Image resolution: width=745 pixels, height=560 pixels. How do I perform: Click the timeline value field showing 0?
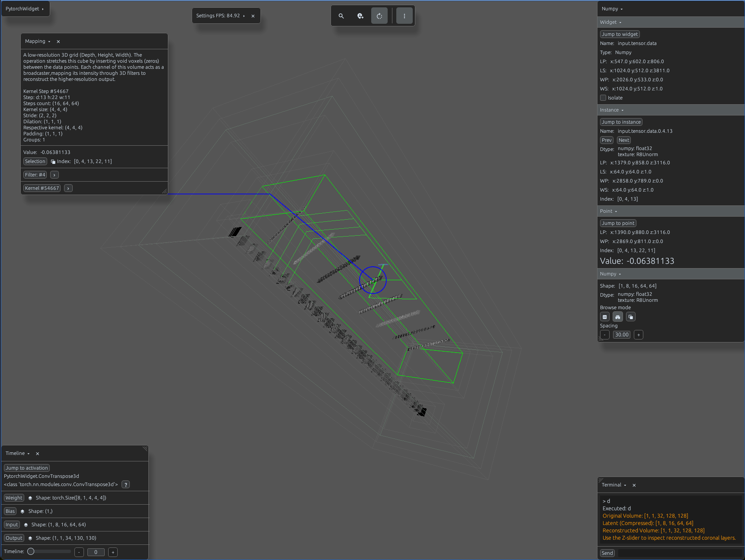click(96, 552)
